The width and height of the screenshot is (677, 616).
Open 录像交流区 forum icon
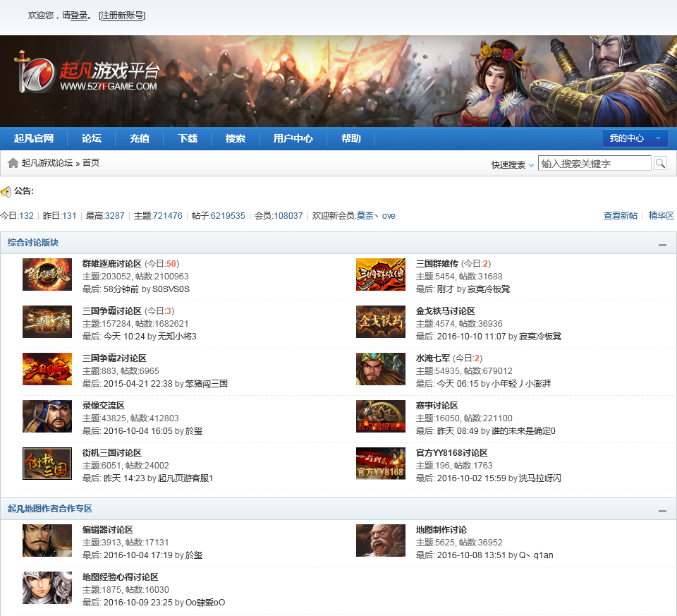pyautogui.click(x=47, y=416)
